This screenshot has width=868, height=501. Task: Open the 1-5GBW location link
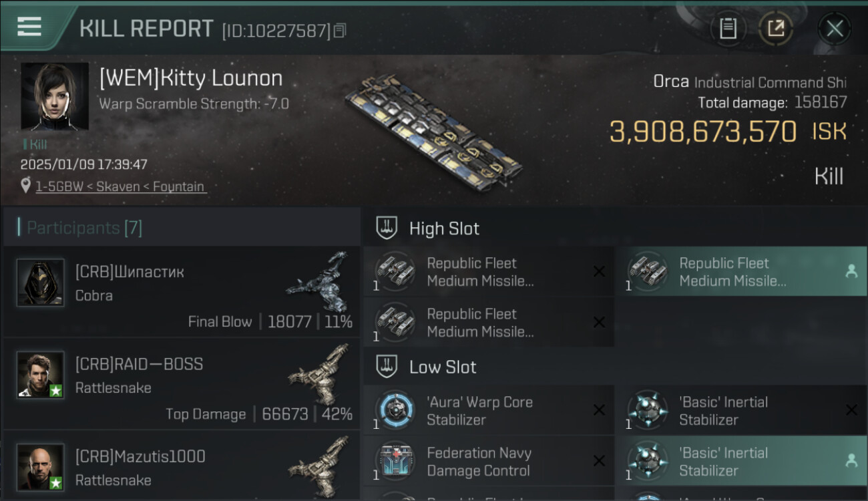[x=120, y=187]
